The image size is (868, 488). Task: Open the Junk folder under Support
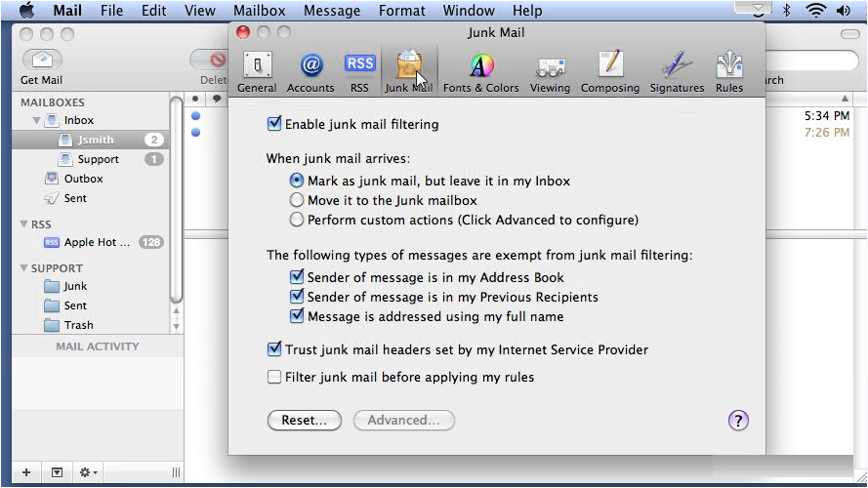pos(90,286)
